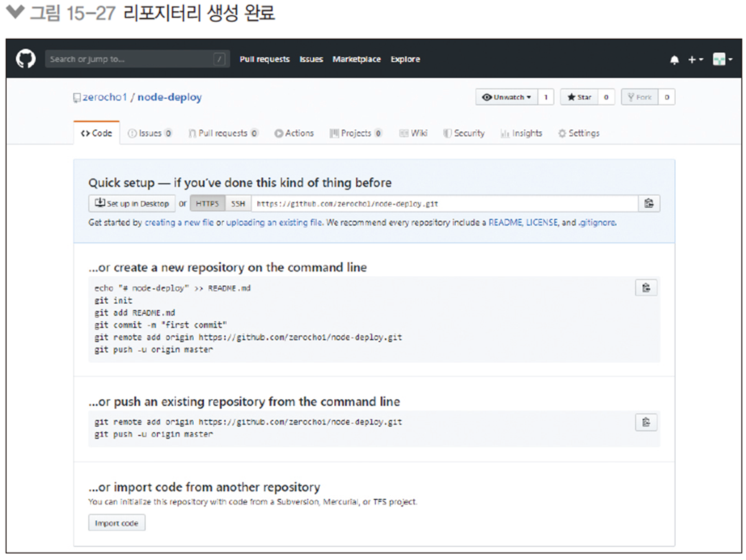Copy the create new repository commands

(646, 288)
